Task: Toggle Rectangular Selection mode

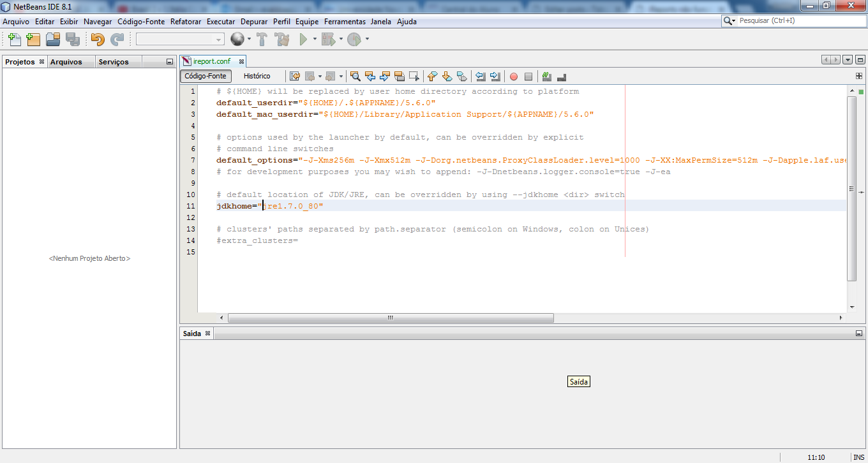Action: (414, 77)
